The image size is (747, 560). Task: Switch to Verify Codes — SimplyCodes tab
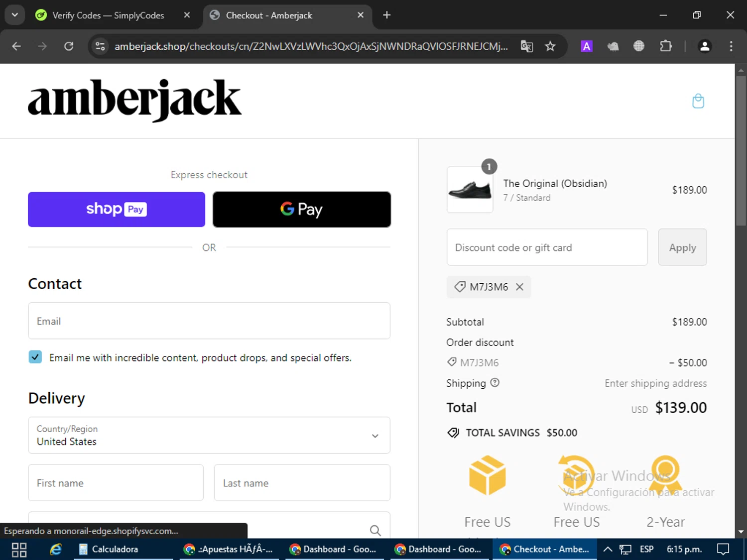click(108, 15)
